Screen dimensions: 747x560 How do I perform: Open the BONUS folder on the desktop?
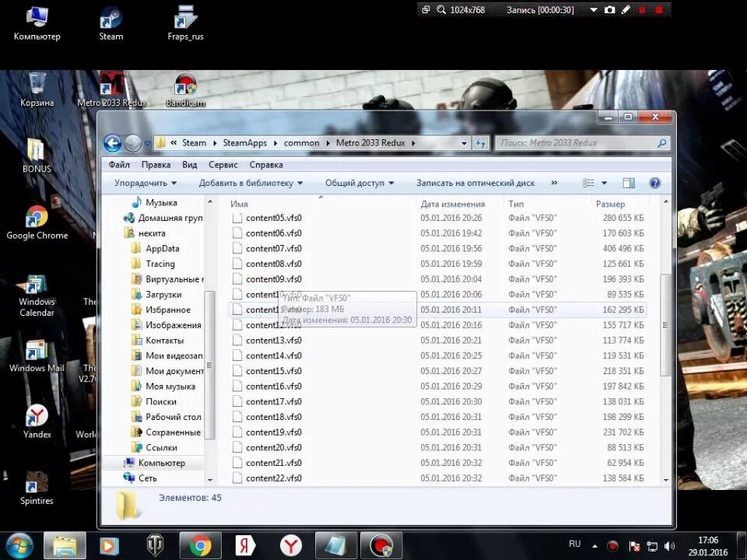click(x=37, y=156)
